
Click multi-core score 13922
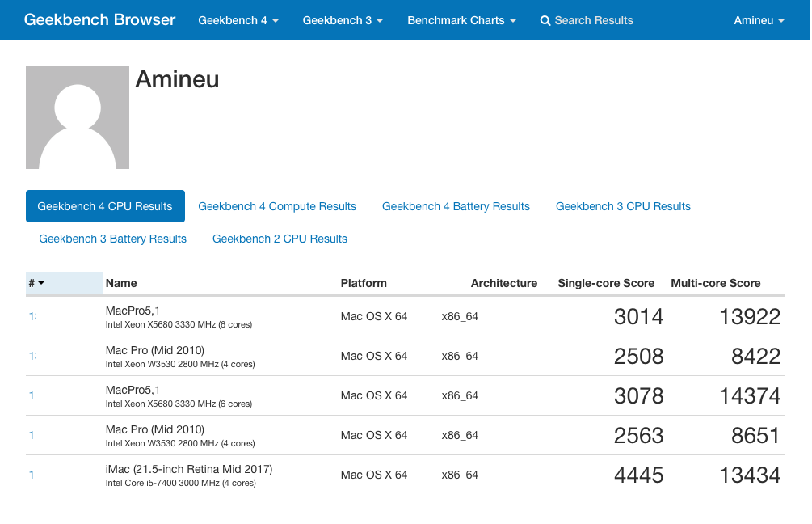point(750,317)
